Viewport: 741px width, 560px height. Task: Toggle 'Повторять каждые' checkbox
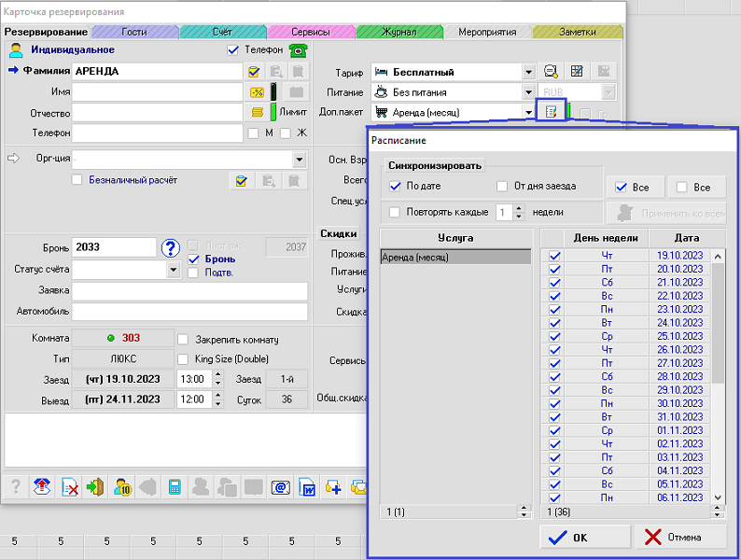pyautogui.click(x=395, y=212)
